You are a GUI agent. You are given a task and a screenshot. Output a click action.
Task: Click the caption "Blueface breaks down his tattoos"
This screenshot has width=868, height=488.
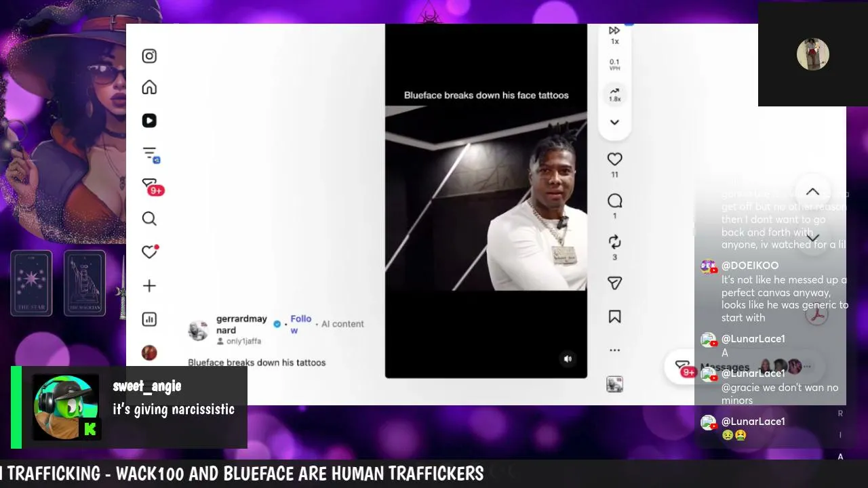pos(257,363)
